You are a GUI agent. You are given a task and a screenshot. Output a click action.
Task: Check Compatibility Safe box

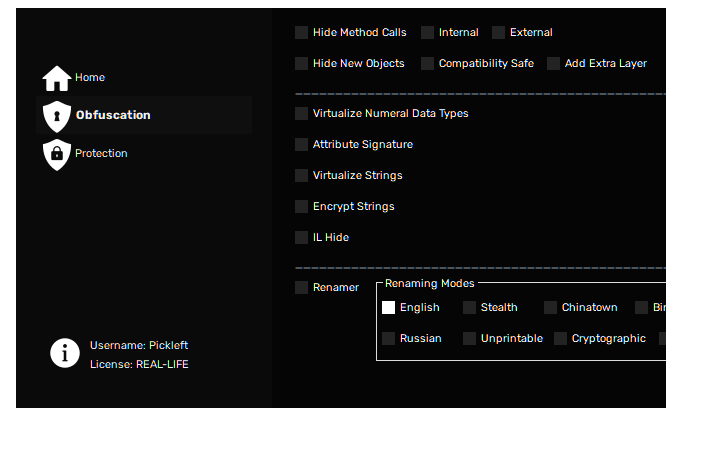428,64
